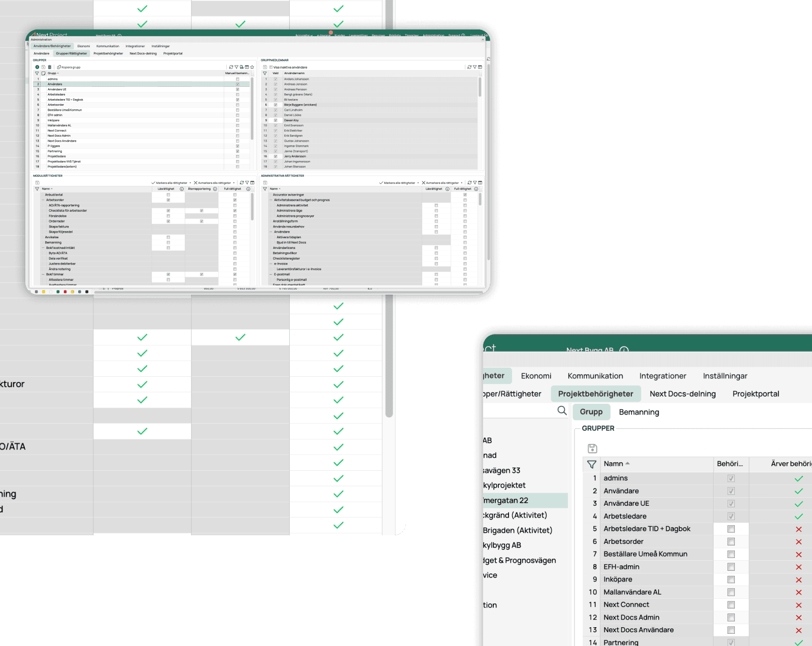
Task: Delete selected group via trash icon in Grupper
Action: pos(49,67)
